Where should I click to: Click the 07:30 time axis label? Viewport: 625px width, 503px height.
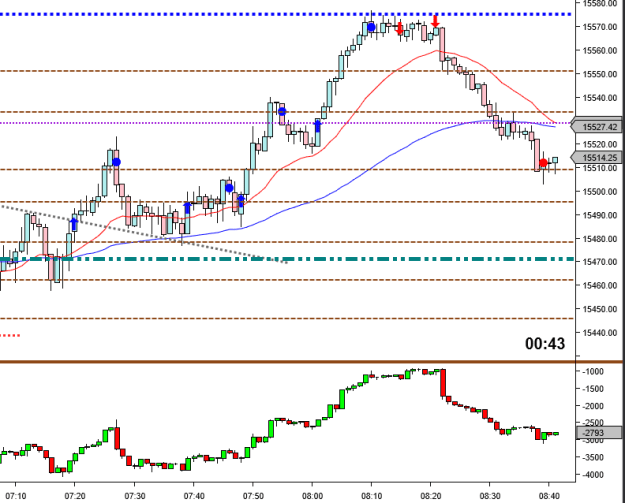coord(134,496)
